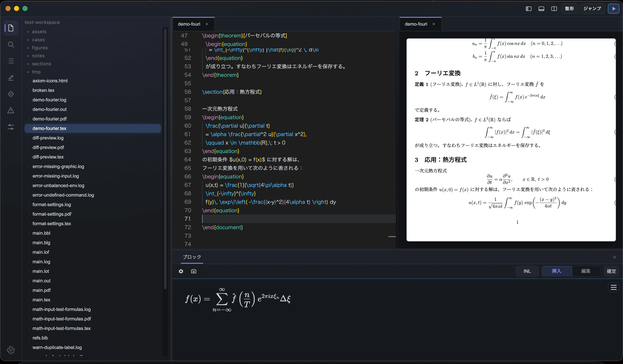This screenshot has height=364, width=623.
Task: Click the rendered formula in block panel
Action: (238, 299)
